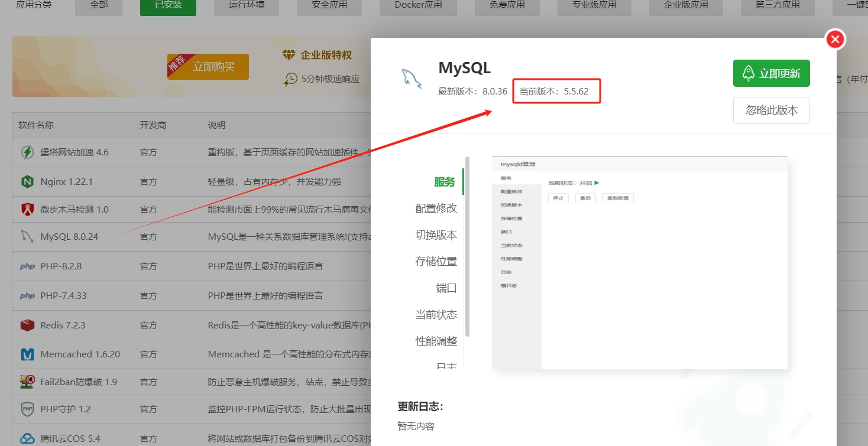The height and width of the screenshot is (446, 868).
Task: Click the 更新日志 heading
Action: 420,406
